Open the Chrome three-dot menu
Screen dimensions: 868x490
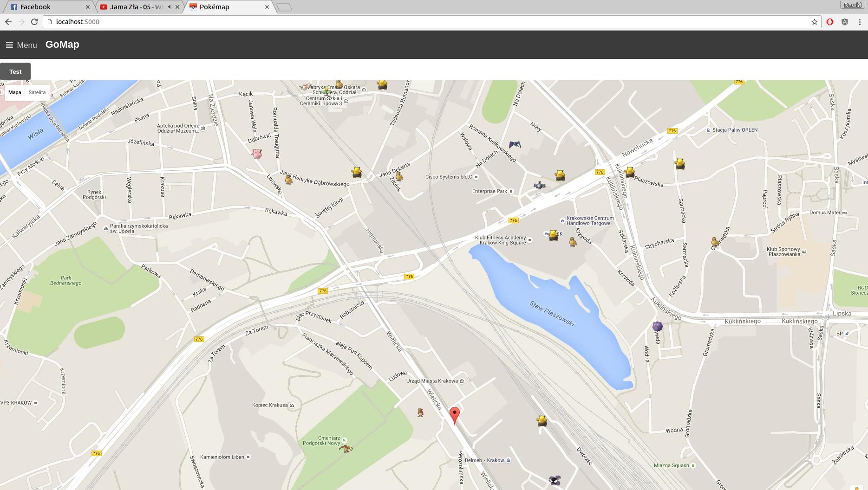(x=860, y=22)
